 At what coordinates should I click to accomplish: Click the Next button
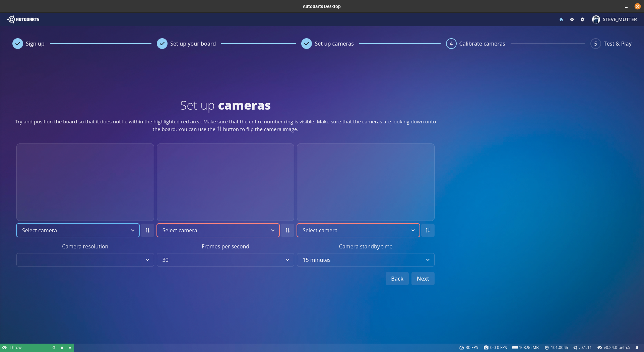click(x=423, y=279)
